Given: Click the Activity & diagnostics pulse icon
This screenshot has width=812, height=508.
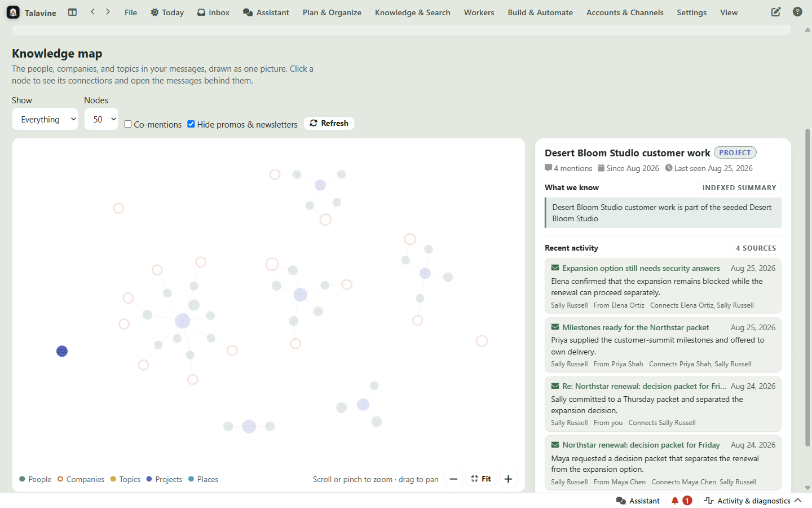Looking at the screenshot, I should point(709,501).
